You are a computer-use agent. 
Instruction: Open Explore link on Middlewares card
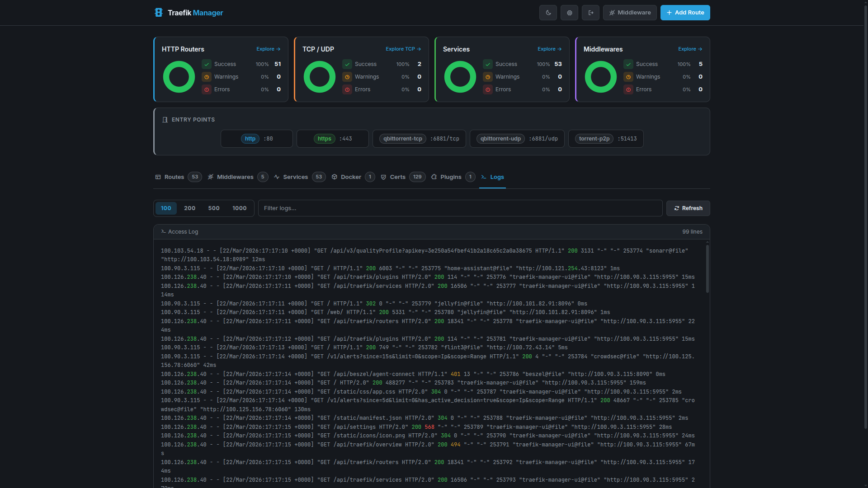[x=690, y=49]
